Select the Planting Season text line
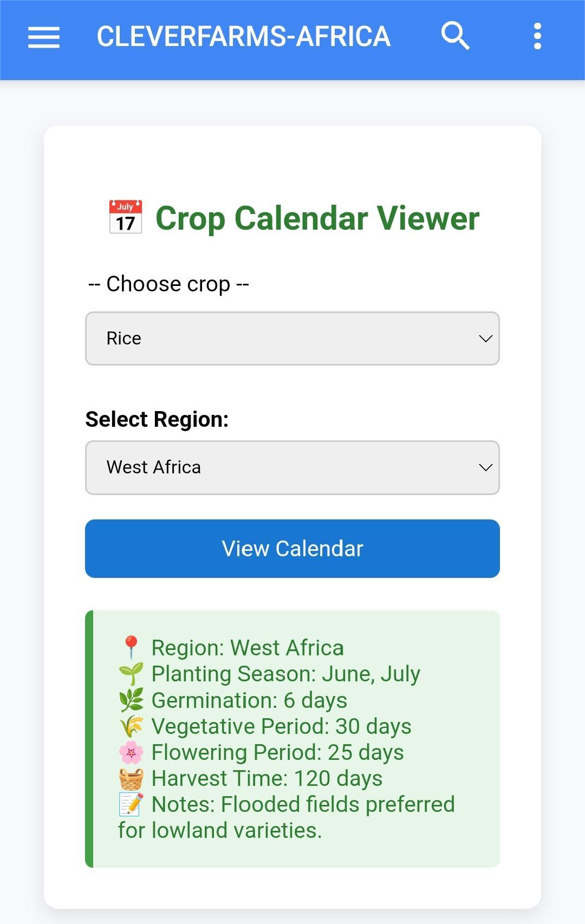Screen dimensions: 585x924 tap(284, 673)
